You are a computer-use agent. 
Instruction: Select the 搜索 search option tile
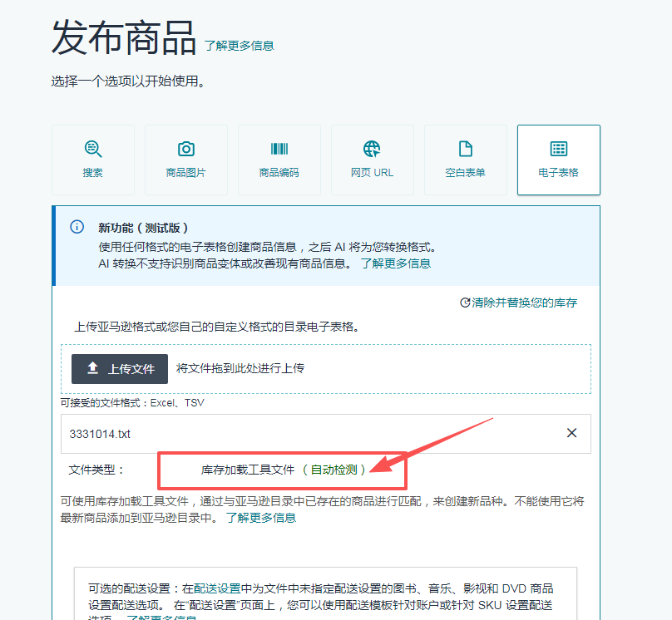pyautogui.click(x=92, y=160)
